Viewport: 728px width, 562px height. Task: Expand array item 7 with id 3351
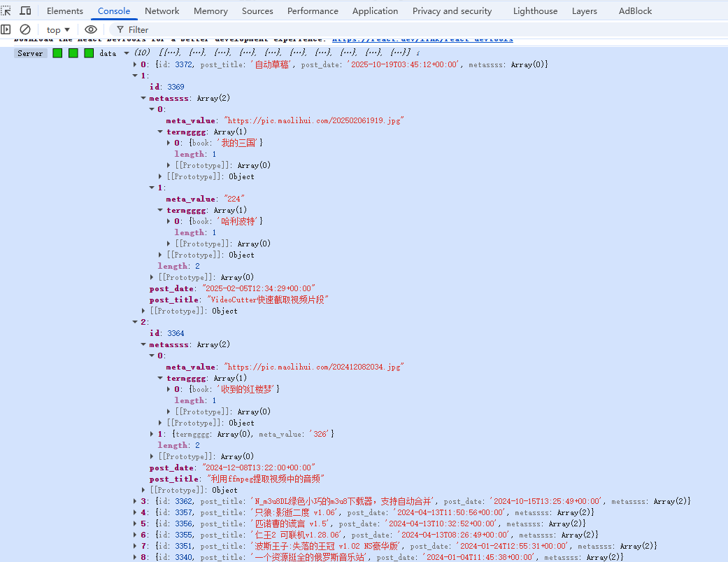point(135,546)
